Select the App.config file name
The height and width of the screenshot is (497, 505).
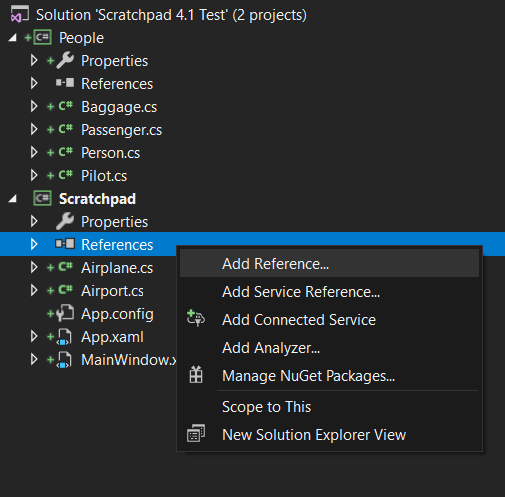pos(117,314)
